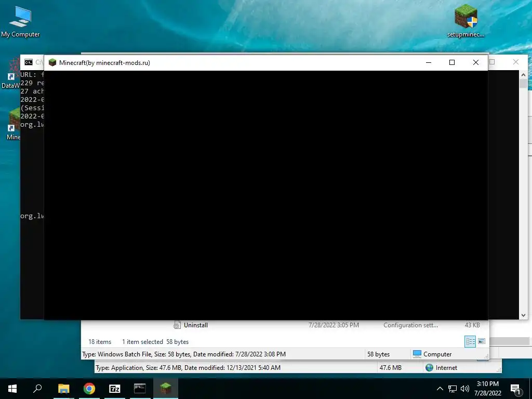The width and height of the screenshot is (532, 399).
Task: Open File Explorer from the taskbar
Action: (x=63, y=389)
